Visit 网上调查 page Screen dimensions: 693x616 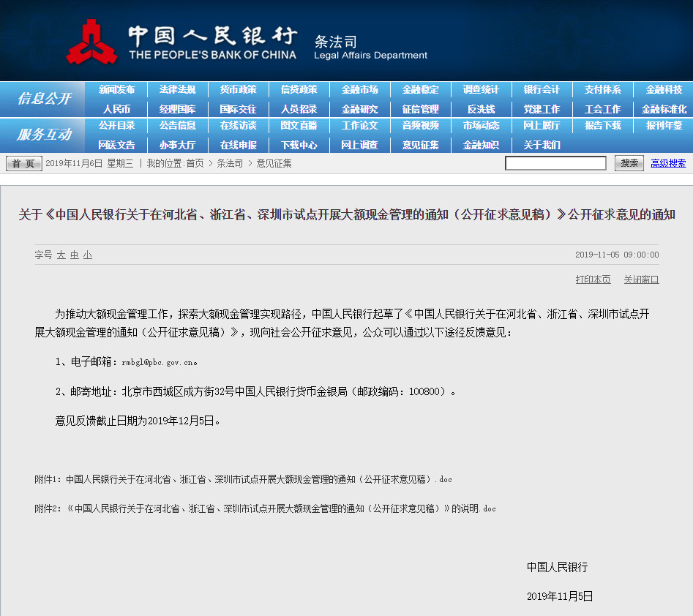click(x=360, y=145)
